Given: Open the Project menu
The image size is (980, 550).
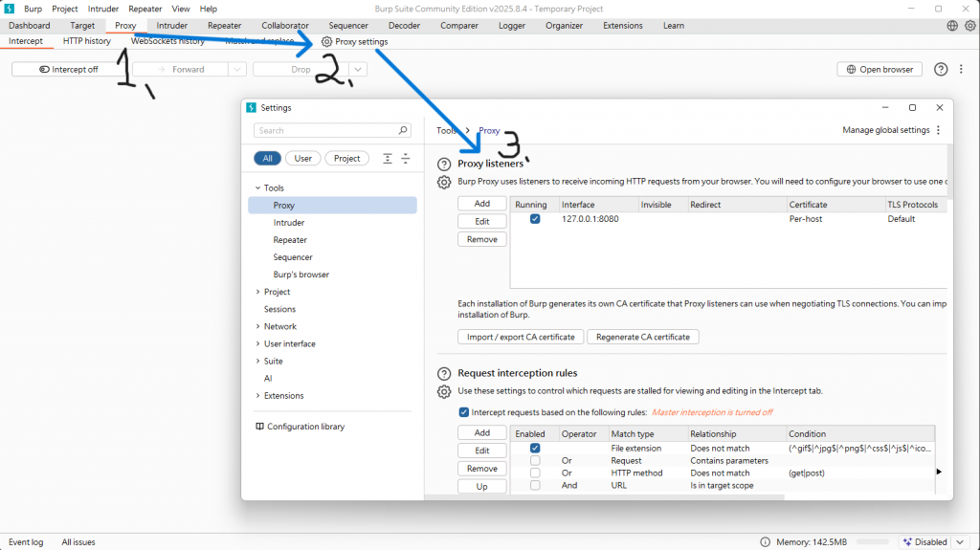Looking at the screenshot, I should click(65, 9).
